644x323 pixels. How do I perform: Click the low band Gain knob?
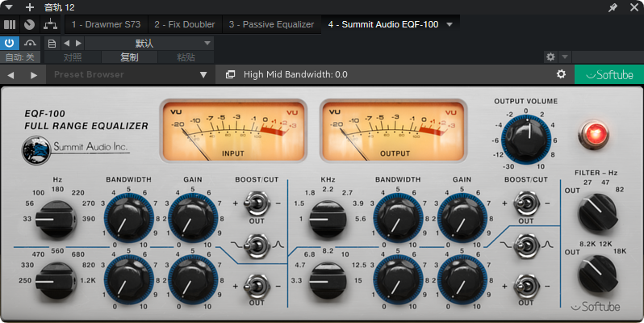[x=193, y=218]
